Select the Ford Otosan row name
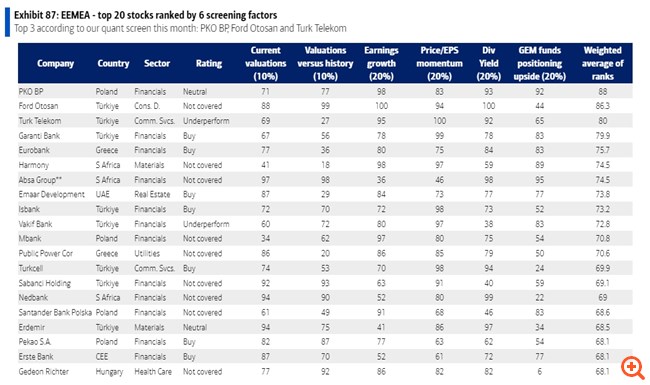Image resolution: width=650 pixels, height=385 pixels. click(x=38, y=106)
